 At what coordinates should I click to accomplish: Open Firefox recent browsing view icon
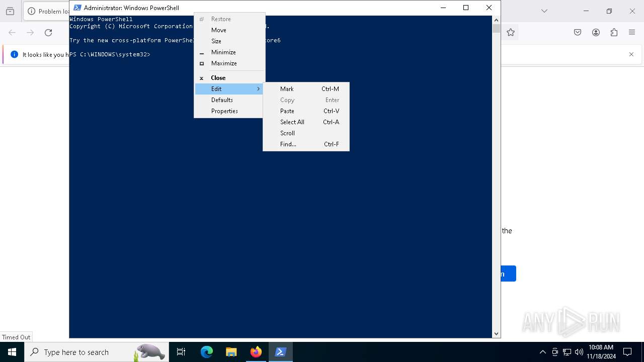[10, 11]
